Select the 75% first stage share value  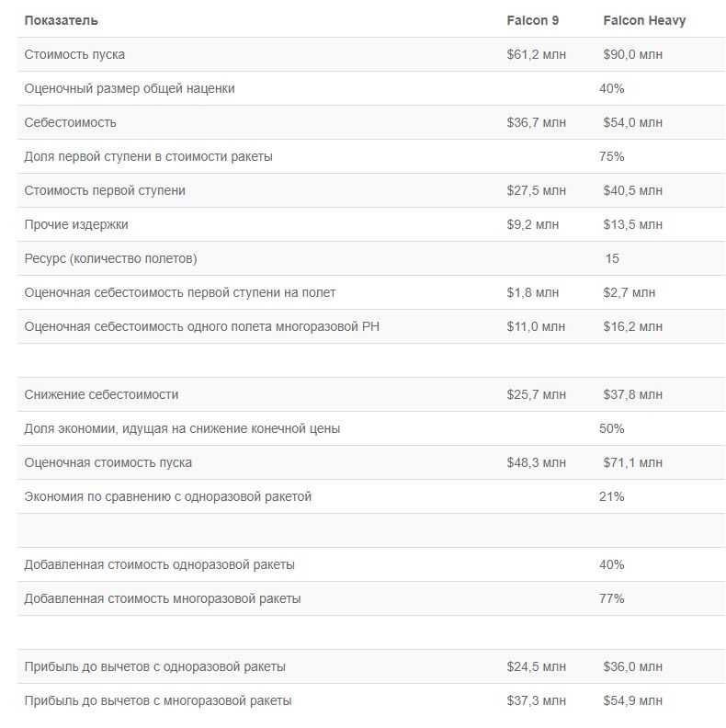(x=611, y=156)
